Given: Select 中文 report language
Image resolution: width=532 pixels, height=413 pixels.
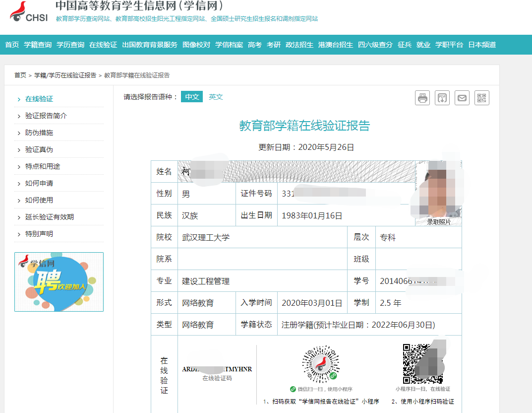Looking at the screenshot, I should point(191,97).
